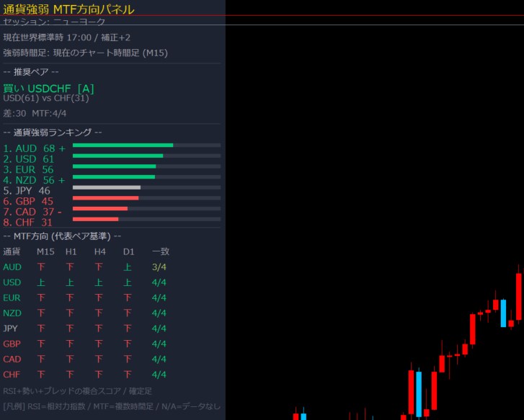The width and height of the screenshot is (524, 420).
Task: Click the NZD row H4 下 cell
Action: 99,313
